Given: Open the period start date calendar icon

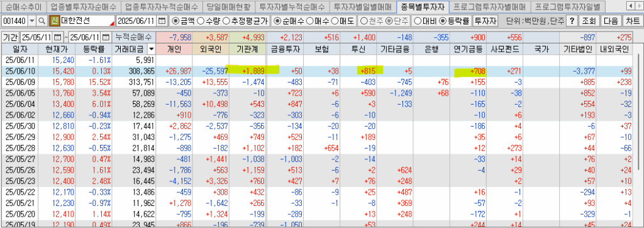Looking at the screenshot, I should point(57,37).
